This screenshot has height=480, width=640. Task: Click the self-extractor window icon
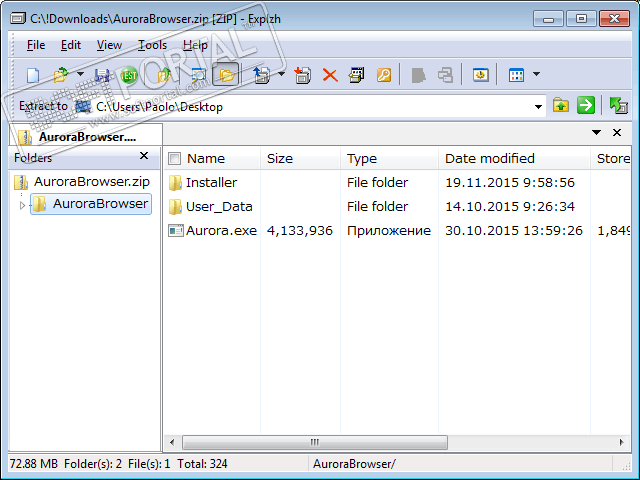pos(356,75)
